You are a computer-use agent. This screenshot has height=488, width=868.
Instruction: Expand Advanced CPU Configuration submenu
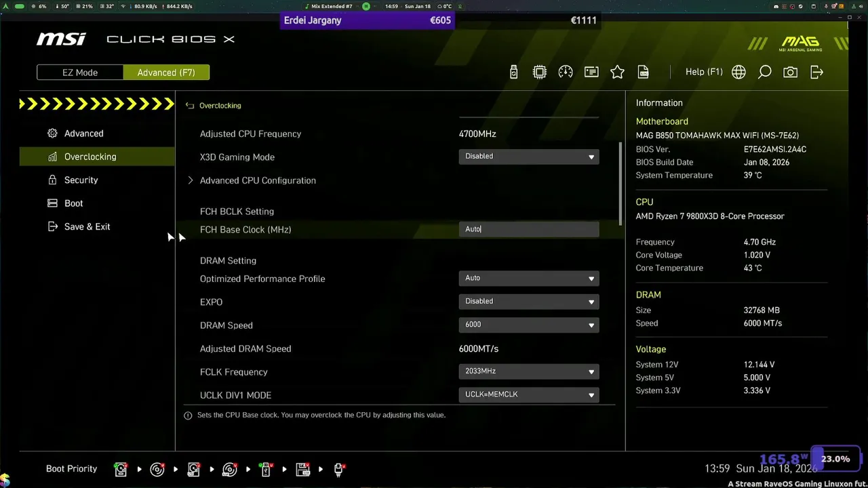(258, 180)
